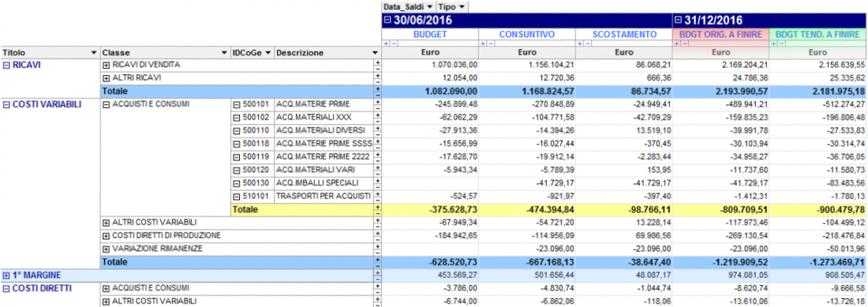Click the row plus icon for ACQ.MATERIE PRIME
This screenshot has width=868, height=307.
click(x=378, y=102)
